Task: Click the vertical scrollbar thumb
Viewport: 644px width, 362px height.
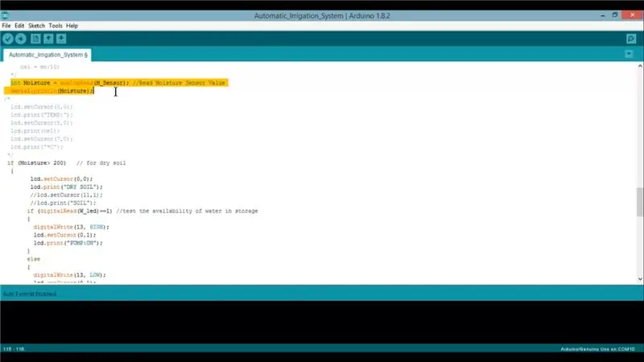Action: 640,202
